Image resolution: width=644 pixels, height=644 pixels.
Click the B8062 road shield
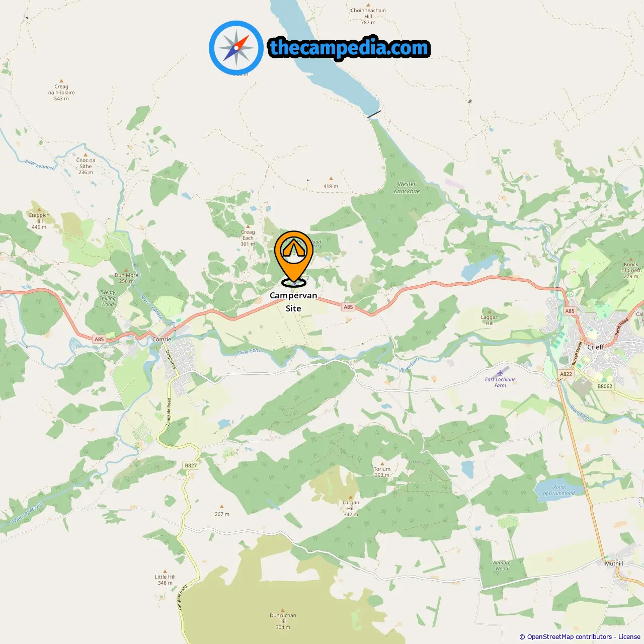pos(605,386)
